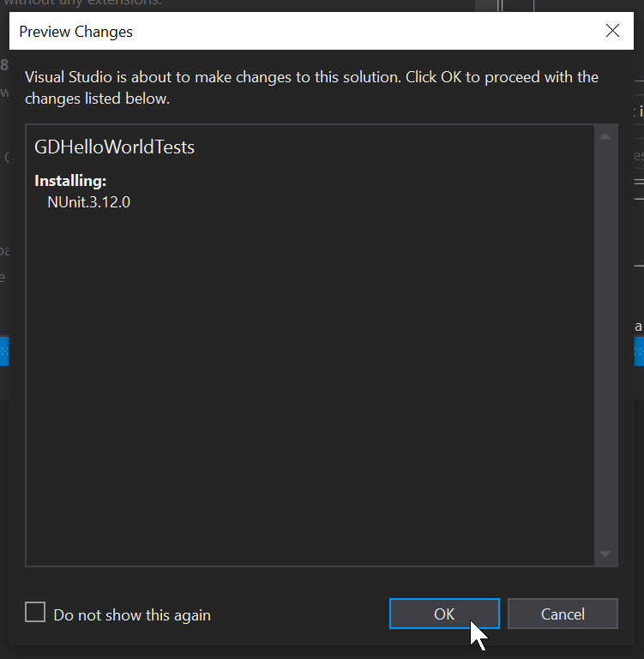Cancel the Preview Changes dialog
This screenshot has width=644, height=659.
pos(563,614)
